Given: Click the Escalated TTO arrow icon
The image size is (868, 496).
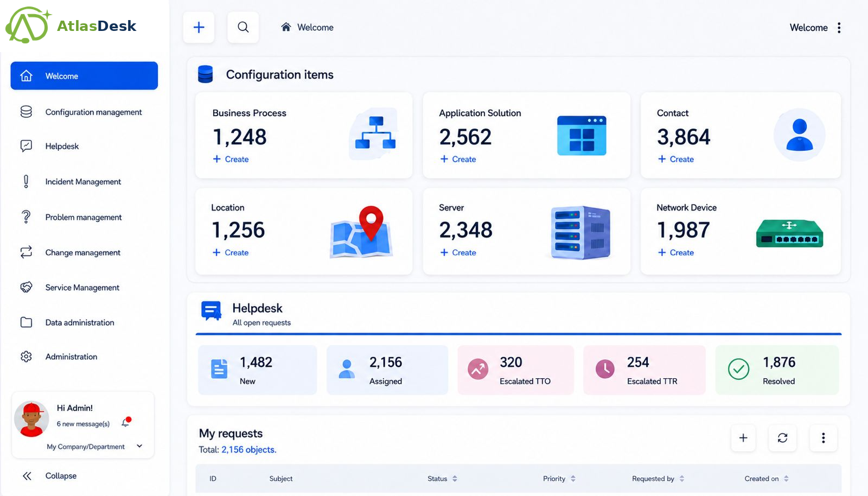Looking at the screenshot, I should pyautogui.click(x=478, y=369).
